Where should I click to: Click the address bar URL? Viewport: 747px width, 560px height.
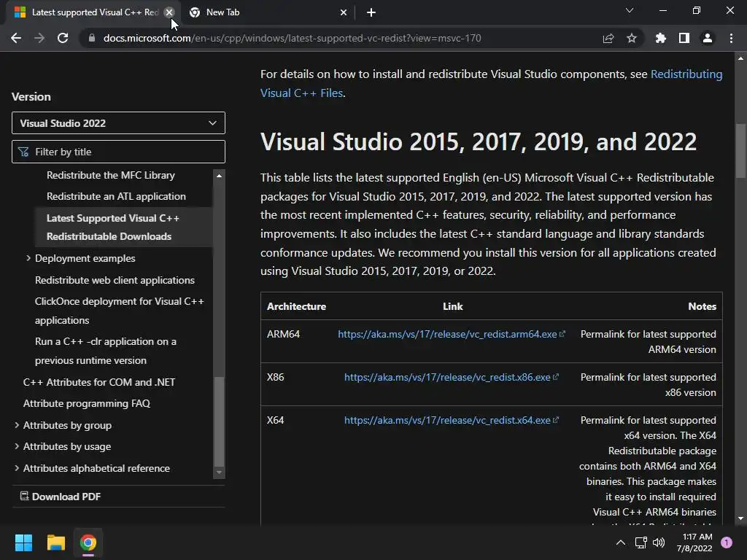click(x=292, y=38)
